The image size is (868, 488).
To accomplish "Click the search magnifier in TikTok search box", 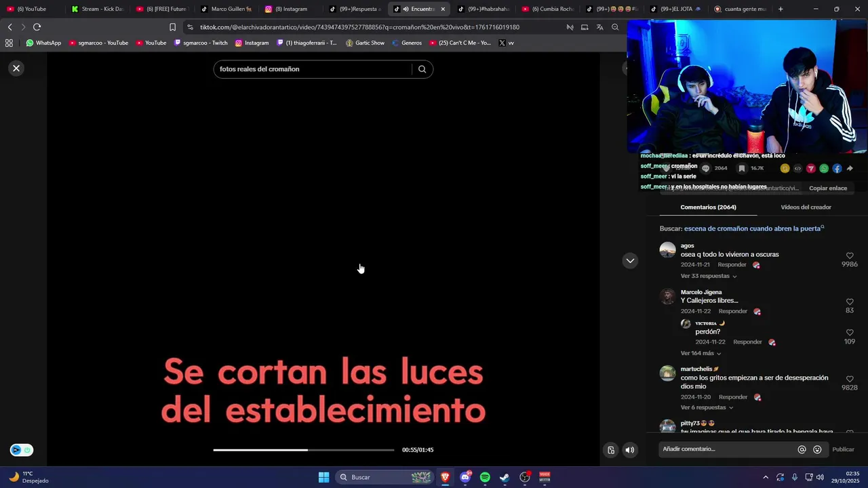I will [x=422, y=69].
